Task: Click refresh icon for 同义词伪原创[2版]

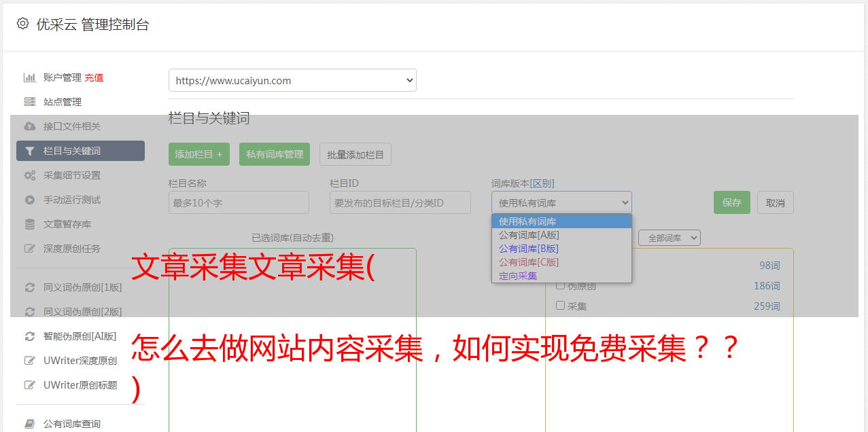Action: [x=29, y=312]
